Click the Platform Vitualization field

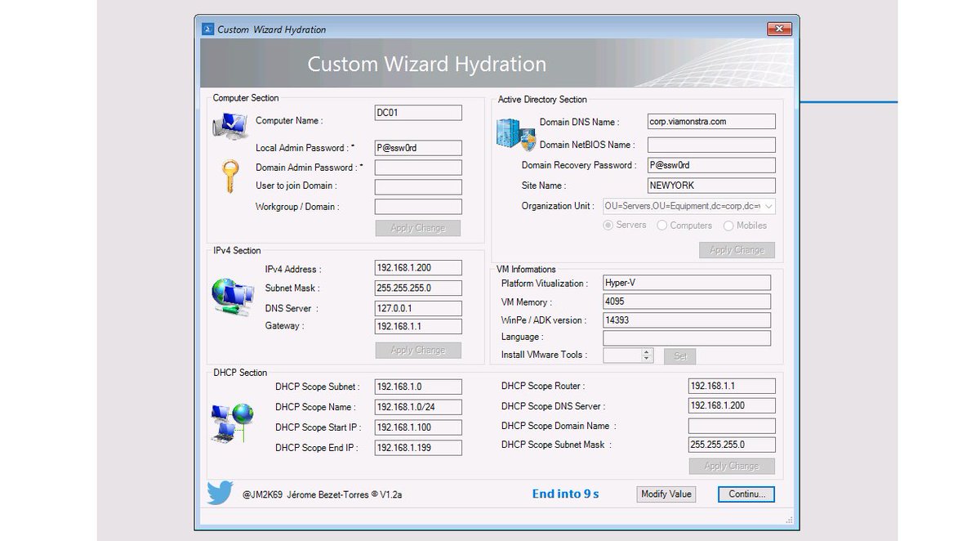687,283
